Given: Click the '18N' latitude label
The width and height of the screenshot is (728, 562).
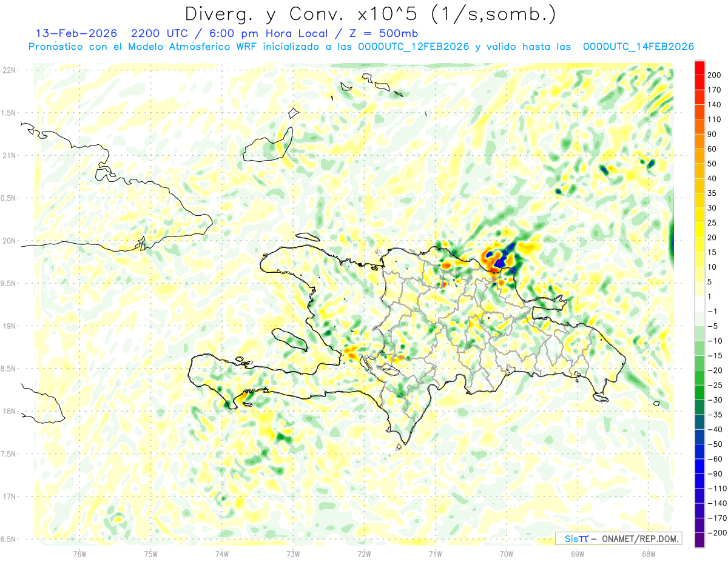Looking at the screenshot, I should pos(8,412).
